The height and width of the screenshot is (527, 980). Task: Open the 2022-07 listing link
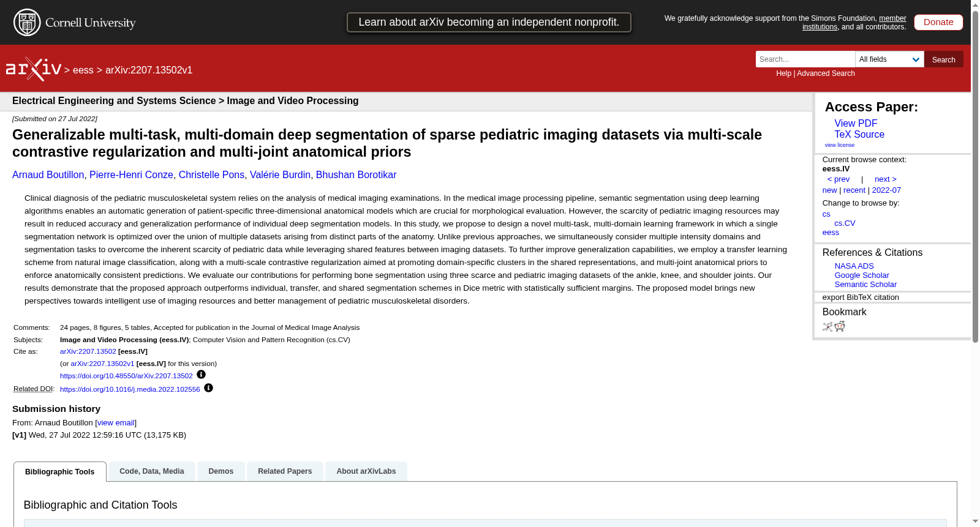point(886,190)
